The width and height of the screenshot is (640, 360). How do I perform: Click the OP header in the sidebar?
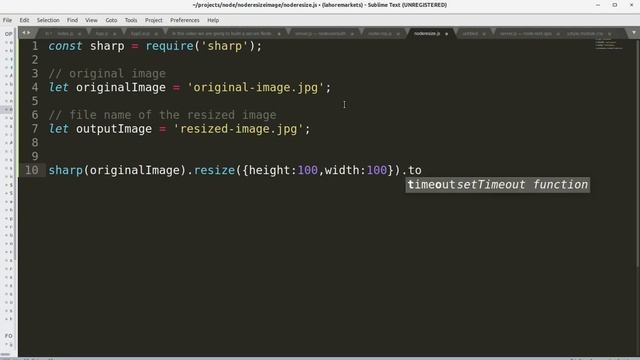(x=8, y=34)
